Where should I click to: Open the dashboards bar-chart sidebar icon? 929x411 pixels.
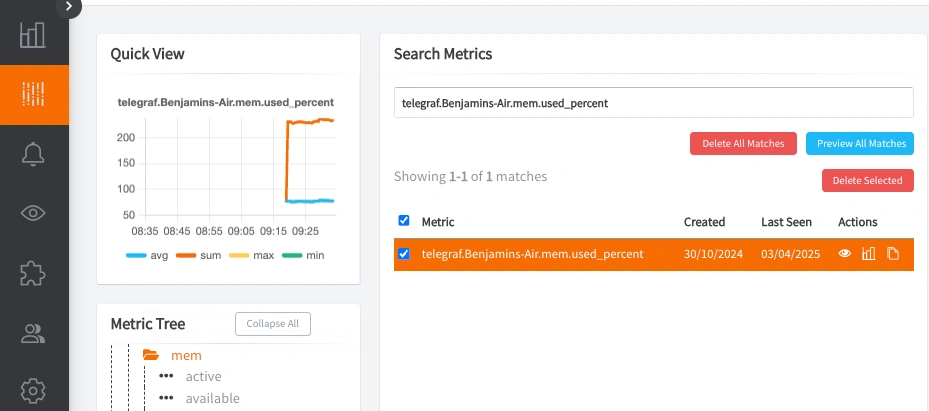[33, 35]
